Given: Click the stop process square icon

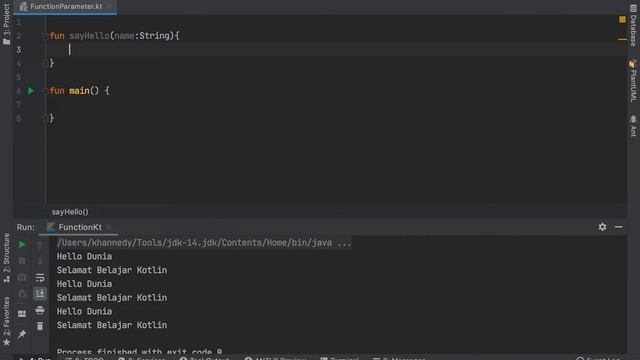Looking at the screenshot, I should coord(22,261).
